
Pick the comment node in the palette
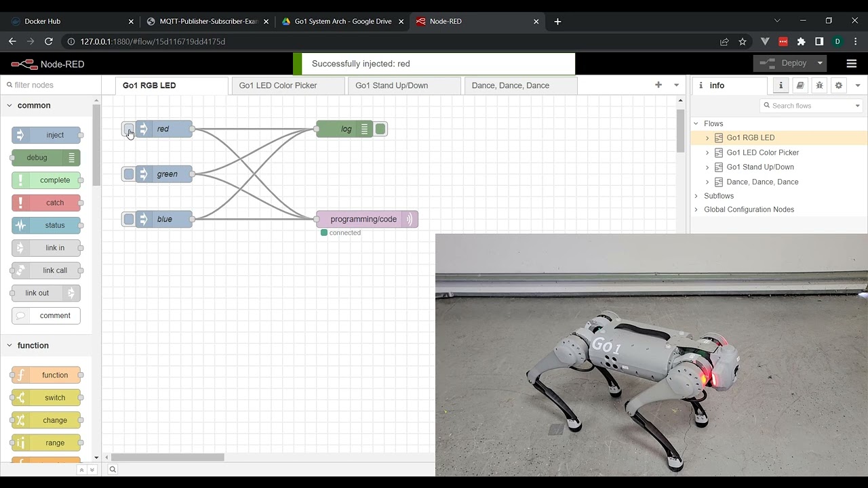[x=46, y=315]
